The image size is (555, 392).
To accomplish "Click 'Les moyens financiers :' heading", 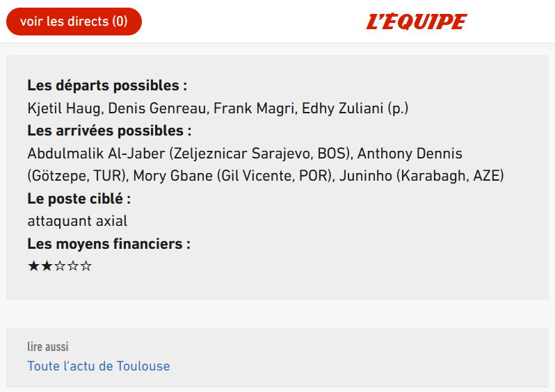I will coord(109,244).
